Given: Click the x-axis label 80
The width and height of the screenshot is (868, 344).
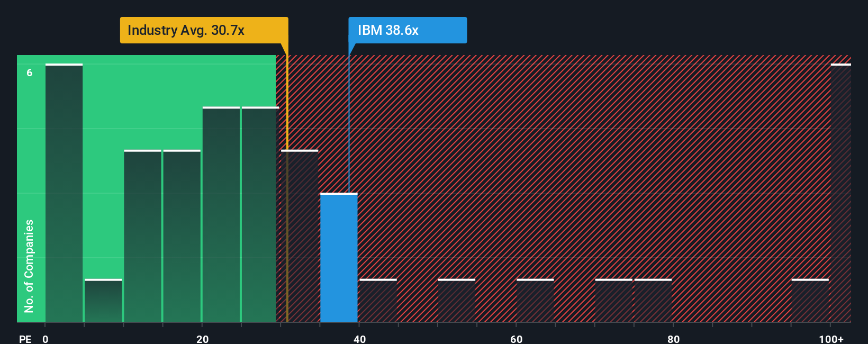Looking at the screenshot, I should click(x=673, y=339).
